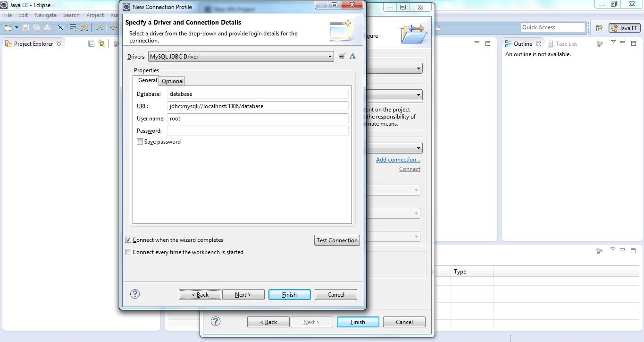The image size is (644, 342).
Task: Click the Open Perspective icon
Action: 599,28
